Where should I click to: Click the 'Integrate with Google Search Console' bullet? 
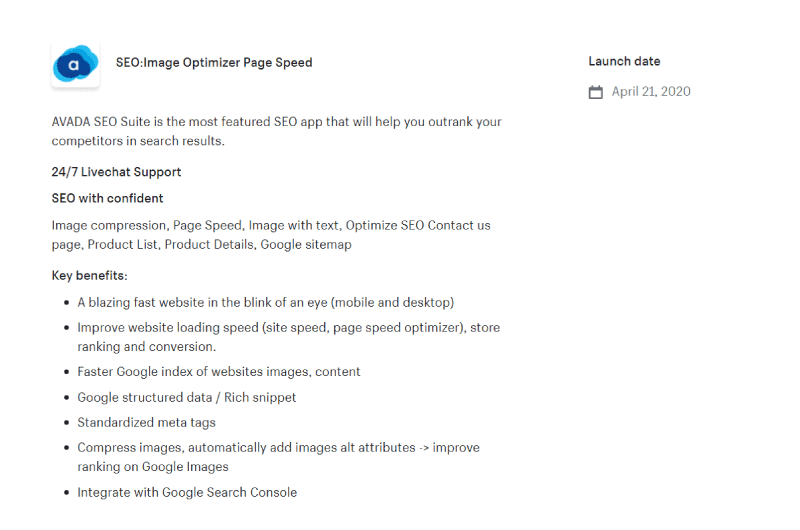pos(187,492)
